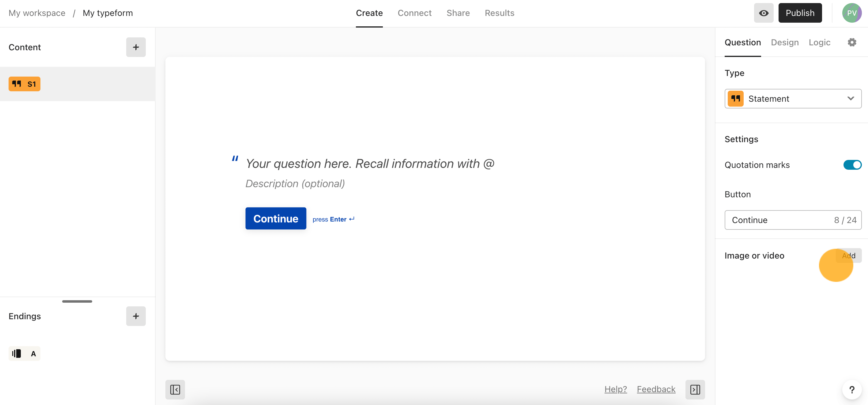Click the Results bar chart icon
This screenshot has width=868, height=405.
pos(17,353)
